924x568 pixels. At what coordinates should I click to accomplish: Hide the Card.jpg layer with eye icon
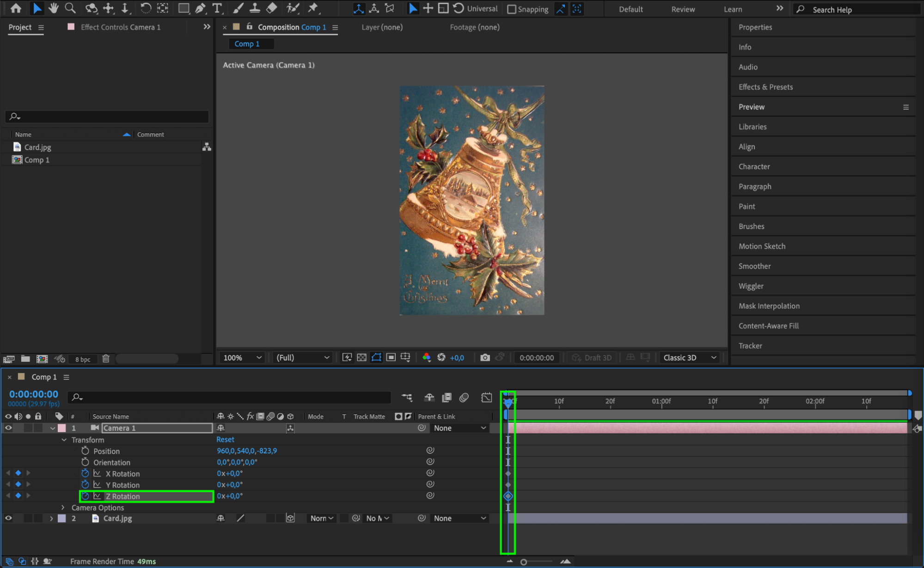point(8,518)
